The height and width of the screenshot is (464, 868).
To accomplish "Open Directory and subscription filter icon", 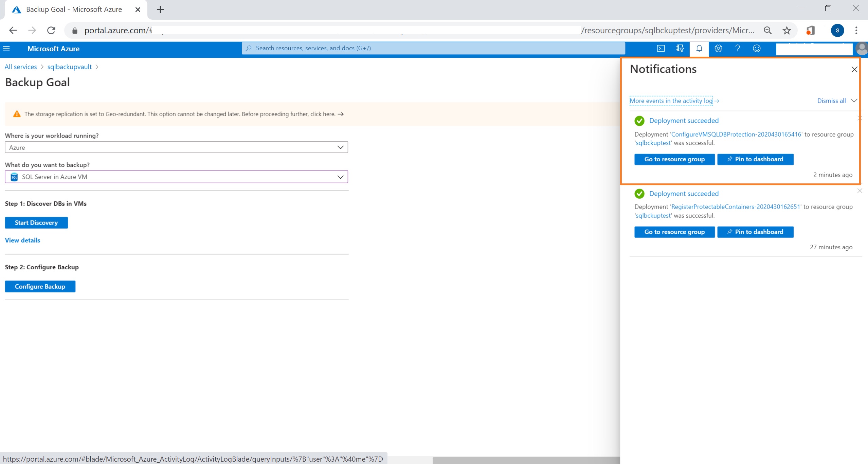I will (680, 49).
